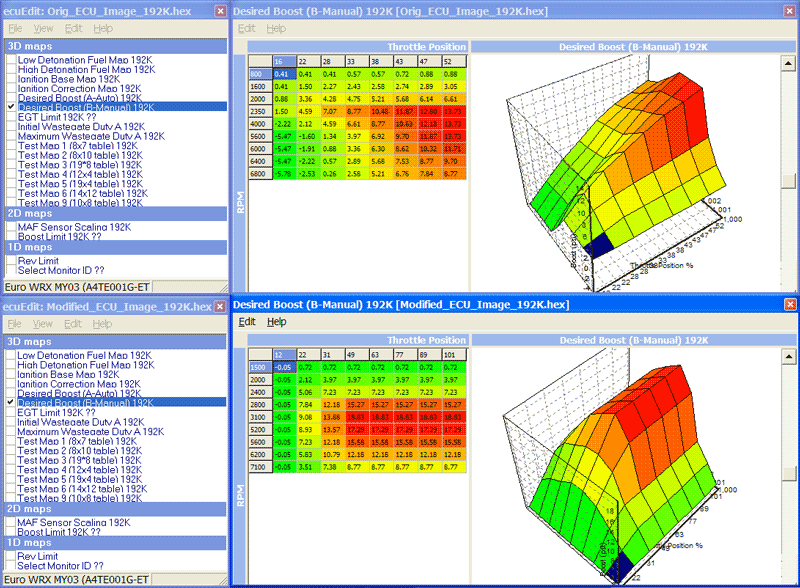The image size is (800, 588).
Task: Select Boost Limit 192K in Modified list
Action: pos(59,532)
